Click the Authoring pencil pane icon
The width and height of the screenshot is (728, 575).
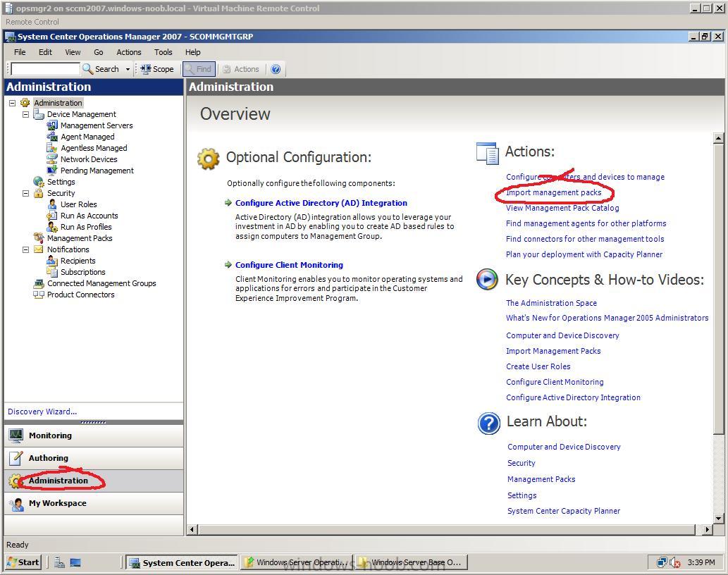point(16,458)
